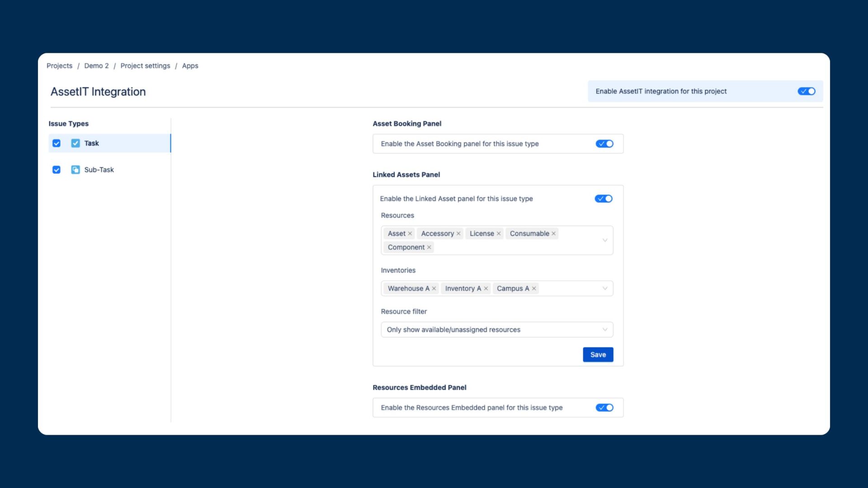Toggle the Resources Embedded panel for Task
This screenshot has height=488, width=868.
604,408
